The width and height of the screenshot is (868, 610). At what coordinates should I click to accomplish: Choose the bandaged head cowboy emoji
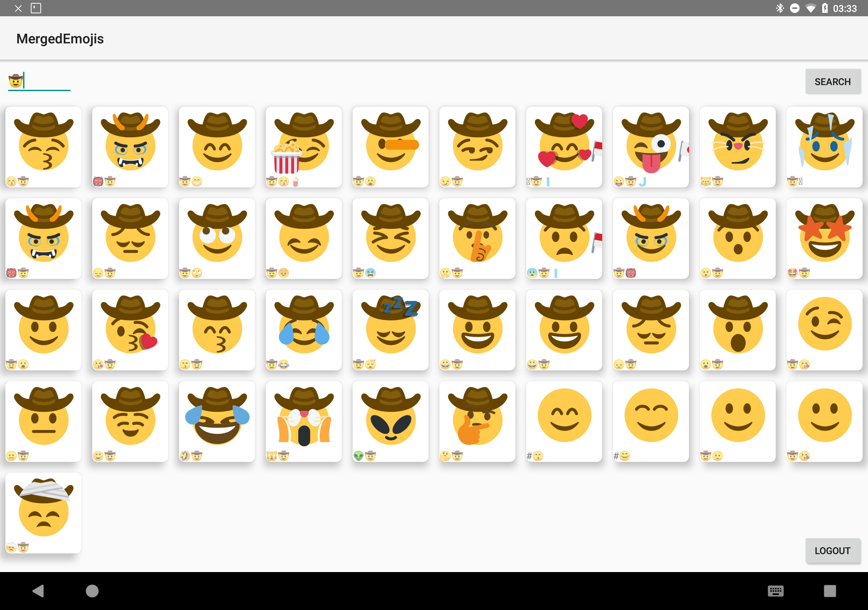pos(43,512)
